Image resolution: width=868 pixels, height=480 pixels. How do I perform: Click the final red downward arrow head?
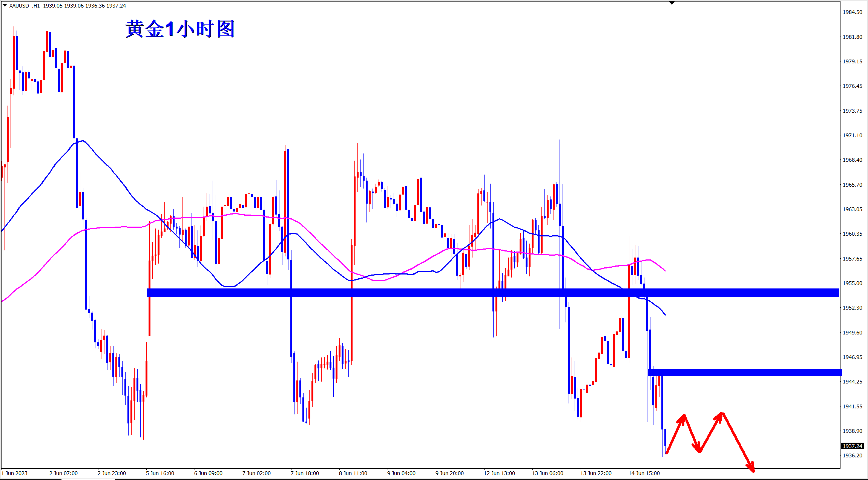[x=751, y=468]
